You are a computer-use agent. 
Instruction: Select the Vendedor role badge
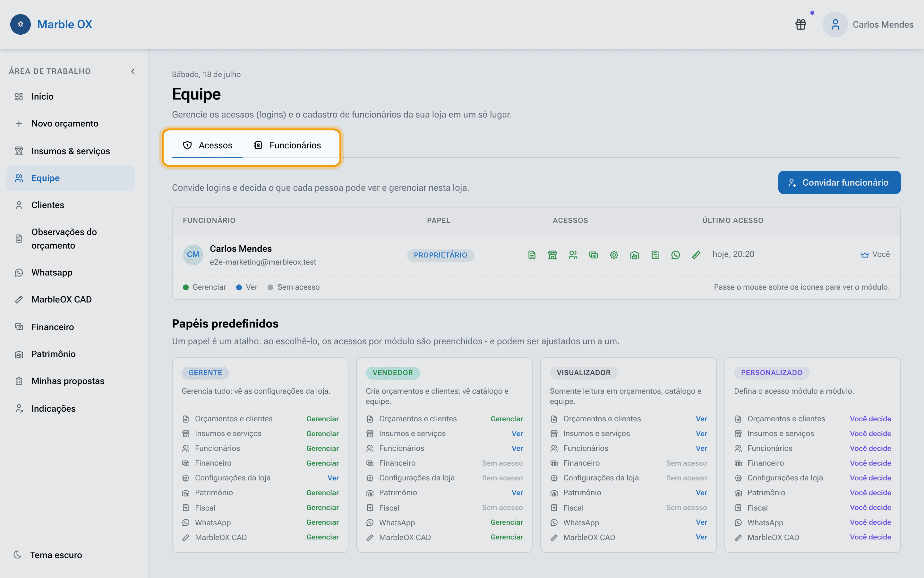click(392, 373)
